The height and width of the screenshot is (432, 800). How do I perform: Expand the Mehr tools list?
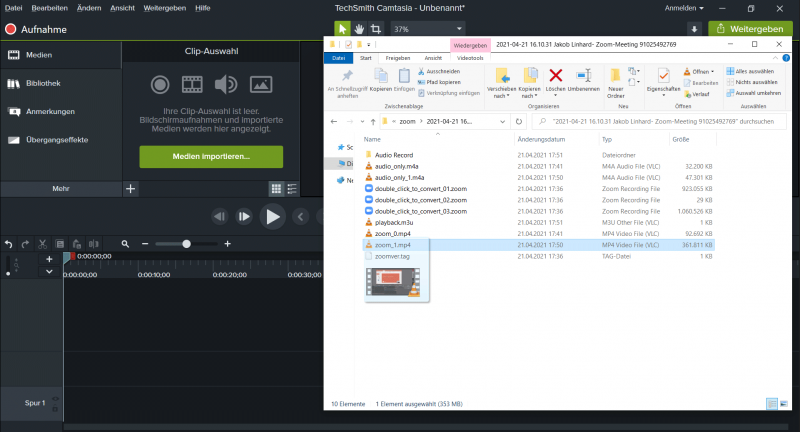(x=61, y=189)
